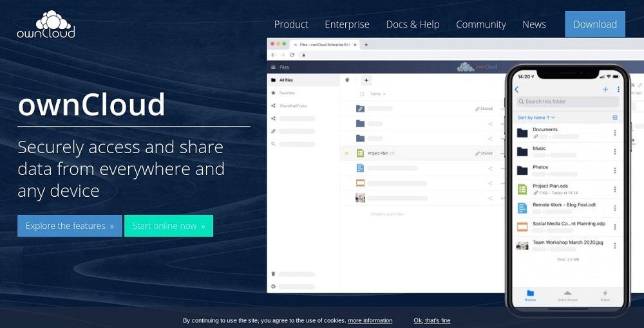Open the Files hamburger menu
Screen dimensions: 644x328
coord(274,68)
